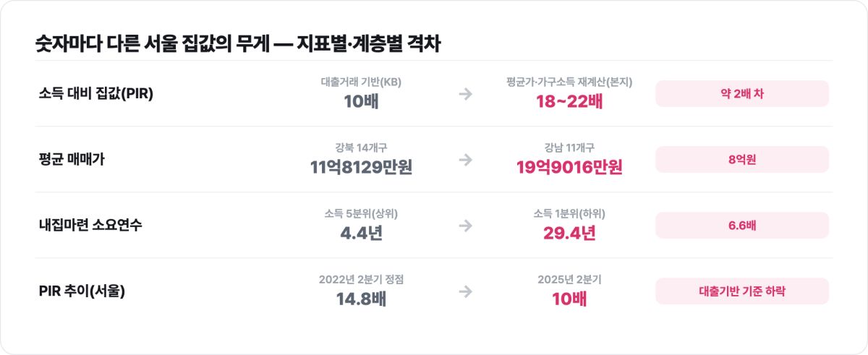
Task: Click the 소득 대비 집값(PIR) row label
Action: [x=96, y=94]
